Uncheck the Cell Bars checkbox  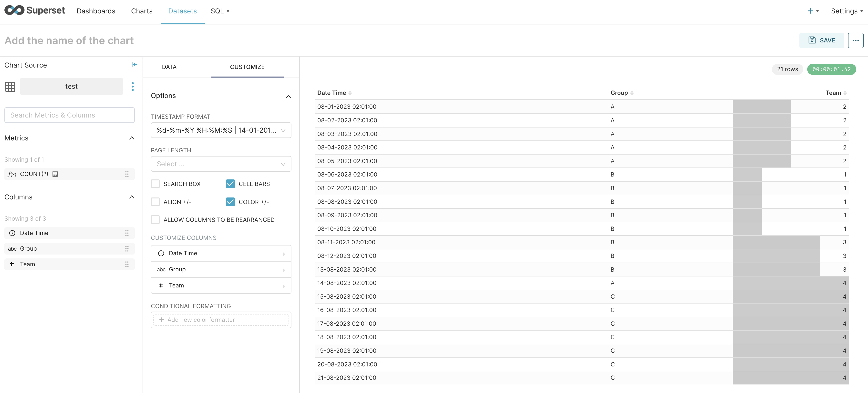230,184
